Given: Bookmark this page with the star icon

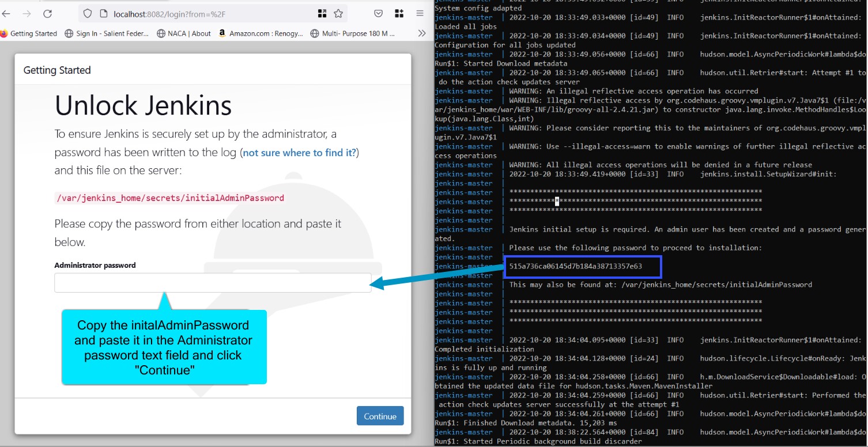Looking at the screenshot, I should [x=338, y=13].
